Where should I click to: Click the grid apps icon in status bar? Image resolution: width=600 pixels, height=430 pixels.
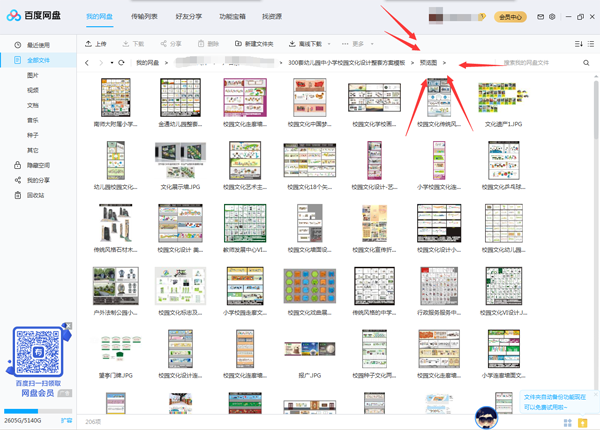pos(568,422)
